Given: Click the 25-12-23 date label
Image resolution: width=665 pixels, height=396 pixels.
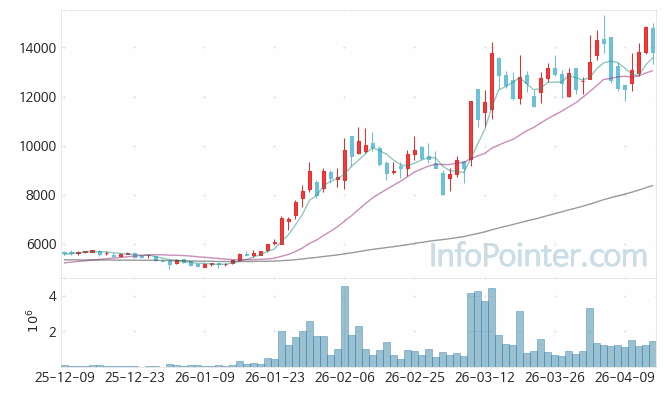Looking at the screenshot, I should point(134,377).
